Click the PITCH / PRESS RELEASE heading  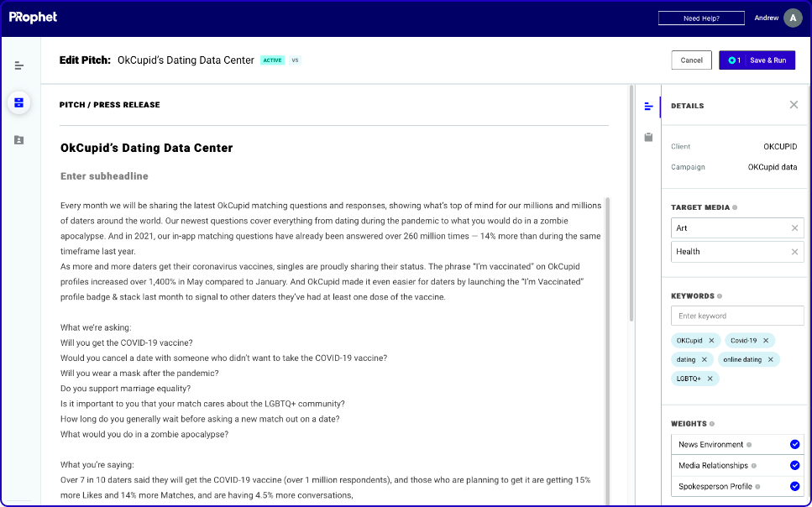coord(110,105)
